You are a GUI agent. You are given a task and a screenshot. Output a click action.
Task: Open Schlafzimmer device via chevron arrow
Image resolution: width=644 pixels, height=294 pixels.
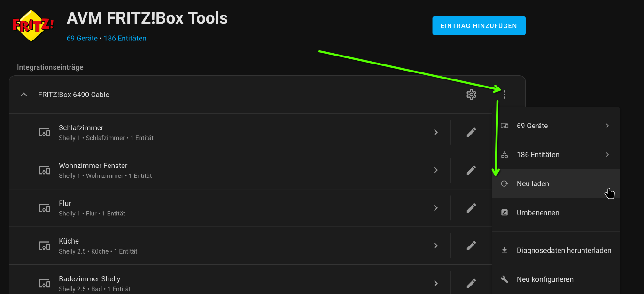point(436,132)
